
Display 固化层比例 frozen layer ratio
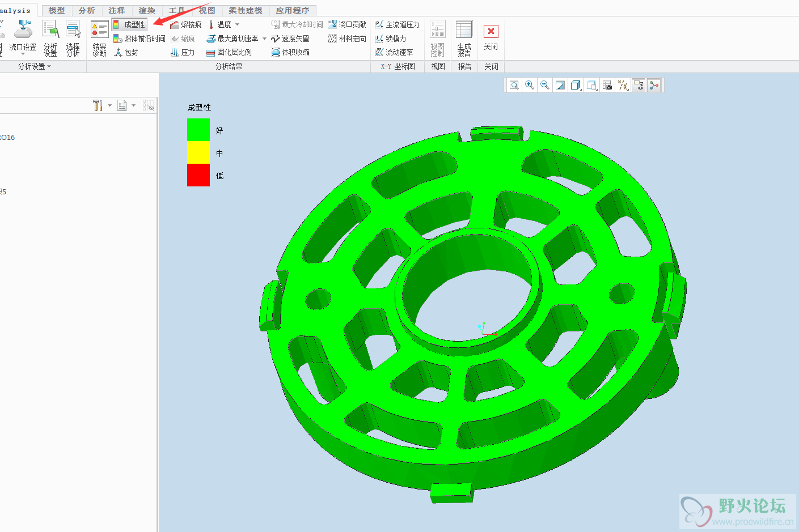pos(229,52)
